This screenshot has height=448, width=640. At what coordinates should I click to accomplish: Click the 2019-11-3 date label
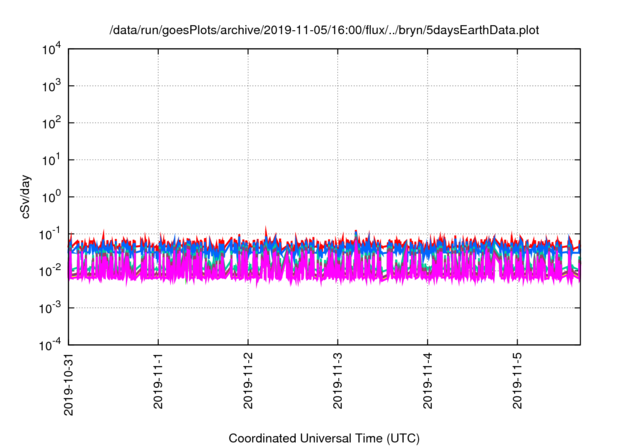pos(338,381)
